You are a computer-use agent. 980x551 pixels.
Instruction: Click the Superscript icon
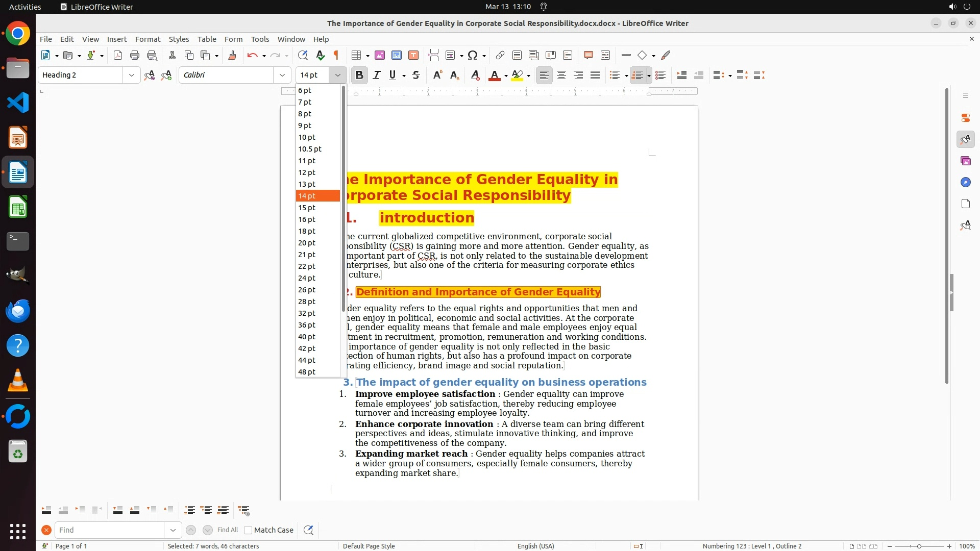coord(437,76)
